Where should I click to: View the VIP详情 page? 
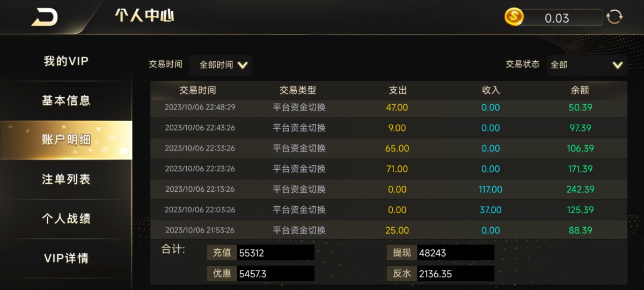click(66, 258)
